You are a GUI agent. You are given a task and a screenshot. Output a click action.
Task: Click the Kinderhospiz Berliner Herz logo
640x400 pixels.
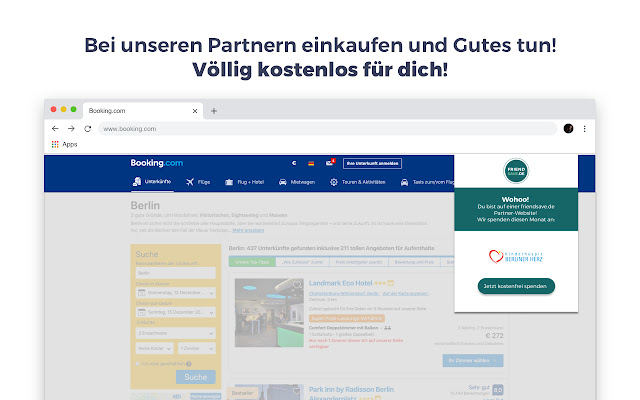pyautogui.click(x=516, y=256)
